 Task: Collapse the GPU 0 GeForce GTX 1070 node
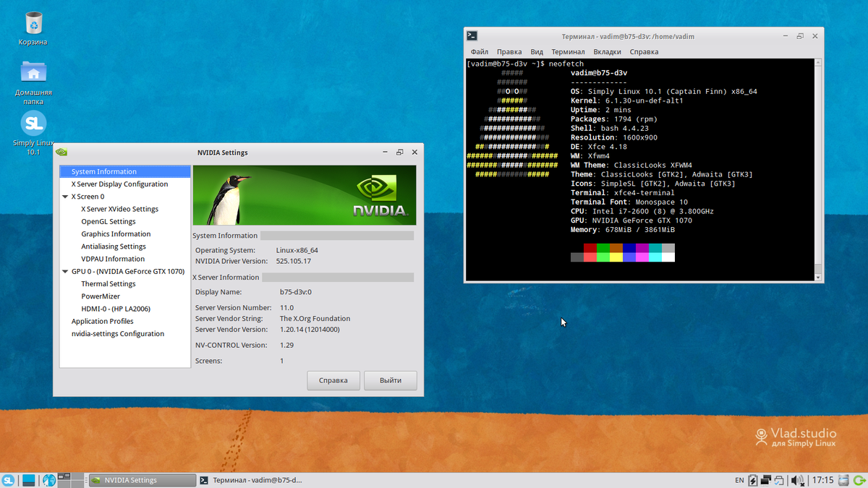point(65,272)
